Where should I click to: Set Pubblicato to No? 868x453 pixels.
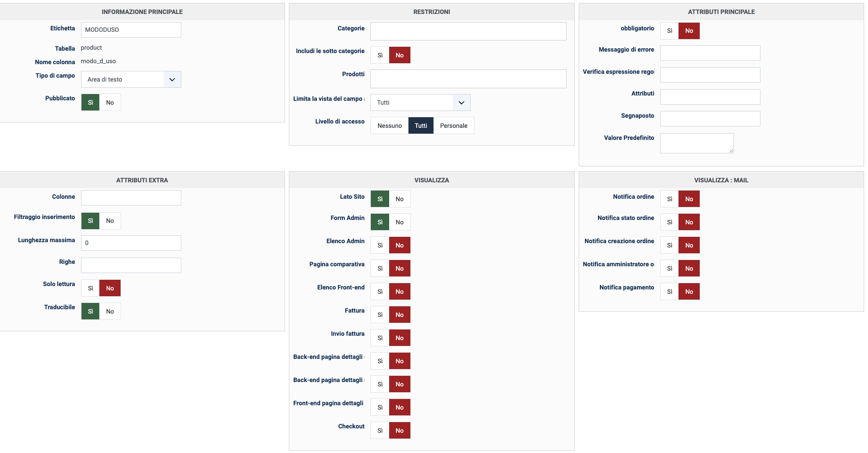pyautogui.click(x=110, y=103)
